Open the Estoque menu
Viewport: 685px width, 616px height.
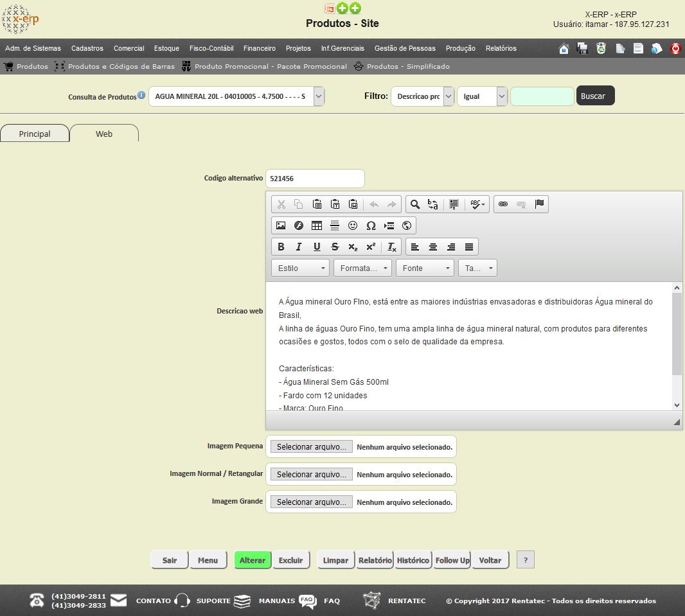click(x=166, y=48)
